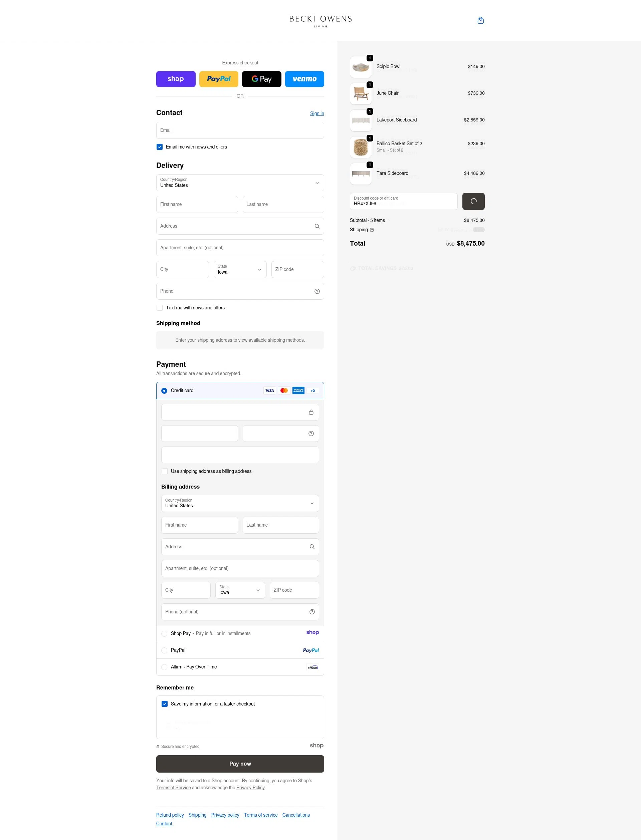Open the cart bag icon

click(x=480, y=20)
